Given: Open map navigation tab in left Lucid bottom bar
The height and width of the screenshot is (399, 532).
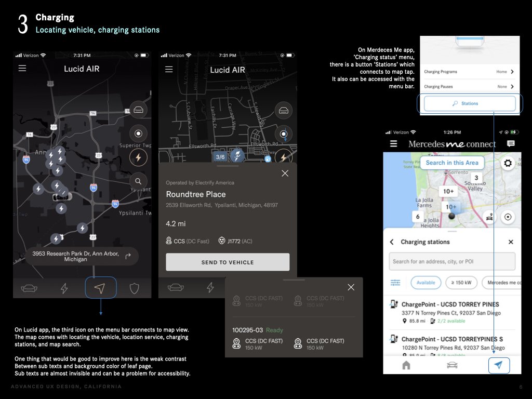Looking at the screenshot, I should [x=100, y=288].
